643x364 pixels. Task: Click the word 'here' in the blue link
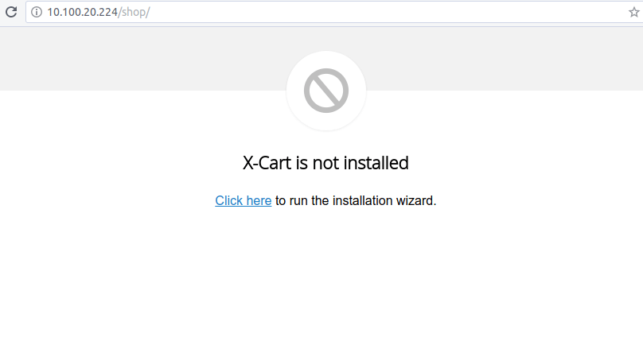click(259, 200)
